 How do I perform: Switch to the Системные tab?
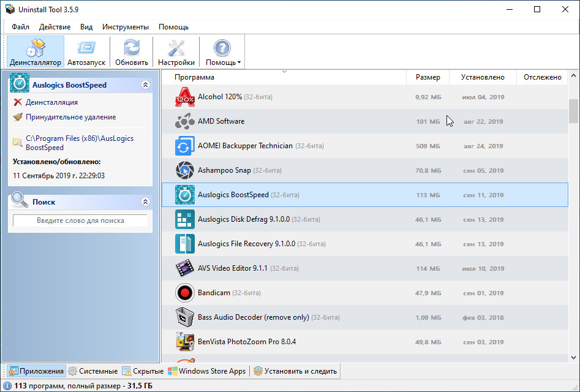pos(93,371)
